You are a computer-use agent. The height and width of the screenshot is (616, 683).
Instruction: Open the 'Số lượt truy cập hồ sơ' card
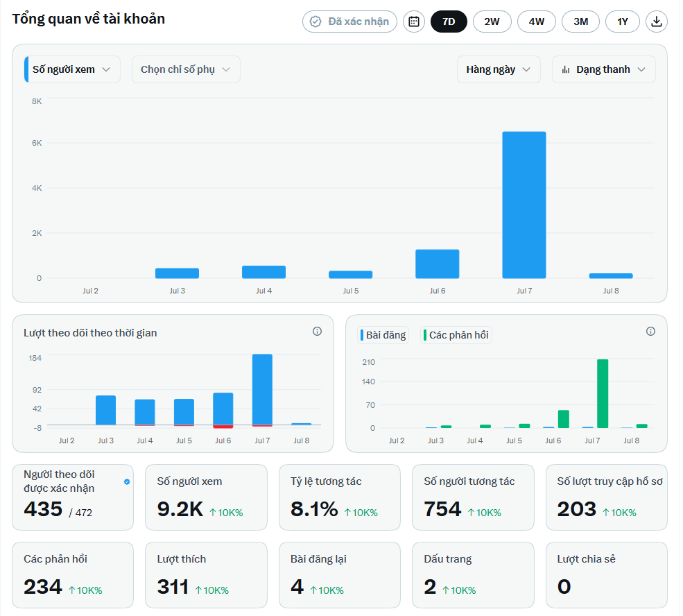pos(606,497)
